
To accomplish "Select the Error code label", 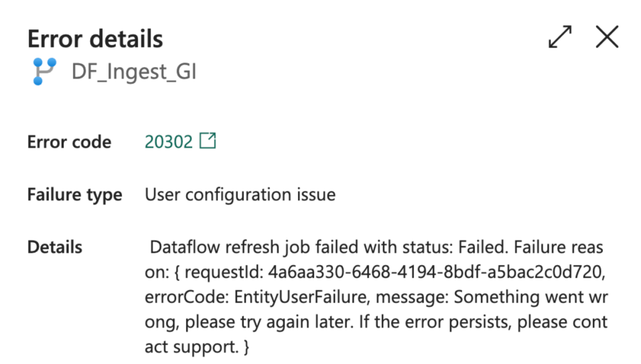I will (x=69, y=142).
